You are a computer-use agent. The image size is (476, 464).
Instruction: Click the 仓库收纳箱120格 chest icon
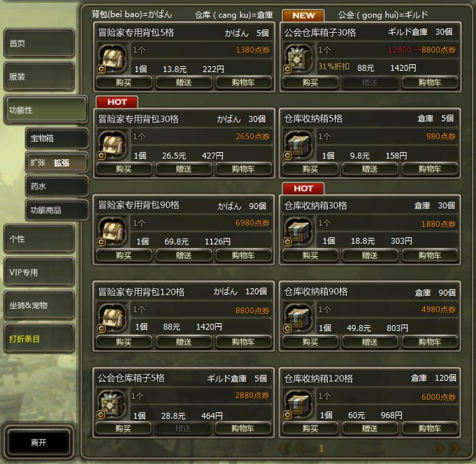click(298, 405)
